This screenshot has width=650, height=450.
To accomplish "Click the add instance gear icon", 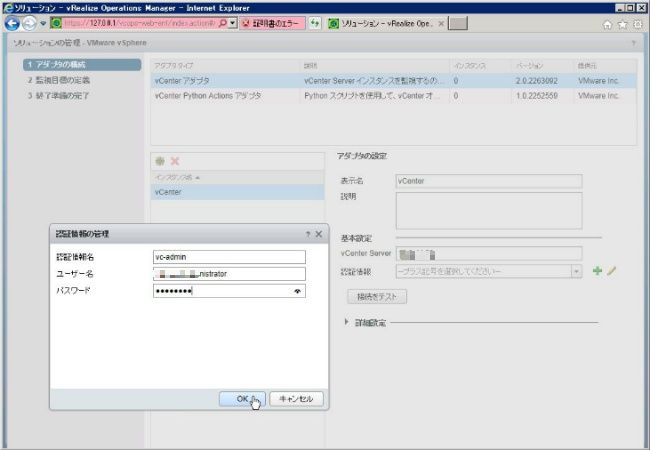I will pyautogui.click(x=160, y=161).
